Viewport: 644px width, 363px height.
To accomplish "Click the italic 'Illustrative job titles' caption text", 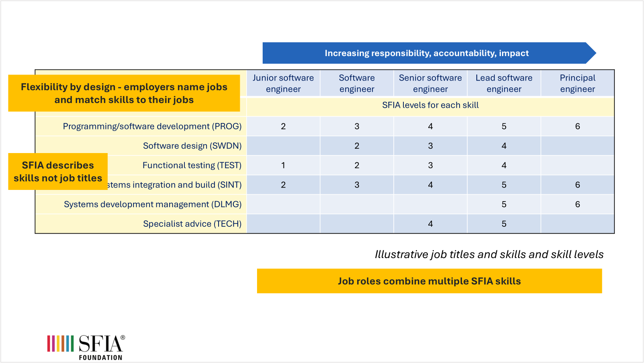I will (x=489, y=254).
